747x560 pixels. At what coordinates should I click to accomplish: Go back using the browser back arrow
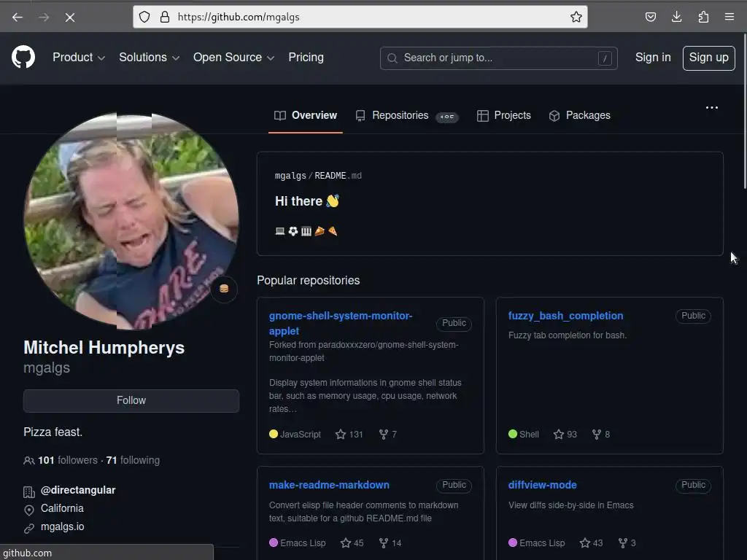(18, 17)
